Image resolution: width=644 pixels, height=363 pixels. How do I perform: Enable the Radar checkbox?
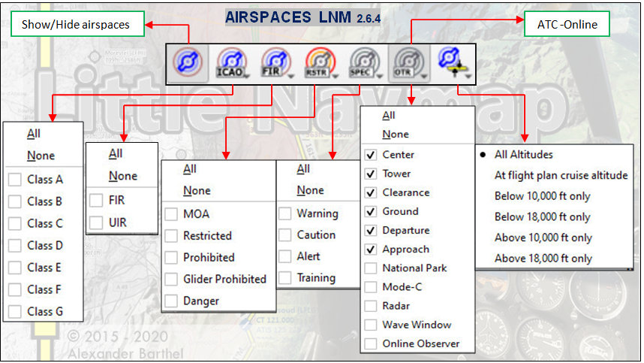pos(371,306)
